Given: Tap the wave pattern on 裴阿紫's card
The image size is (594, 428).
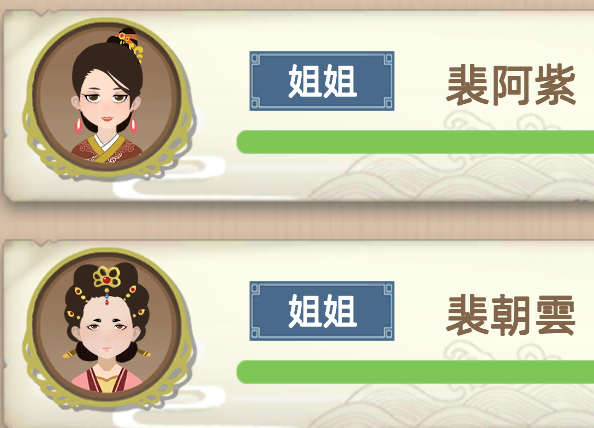Looking at the screenshot, I should 455,176.
